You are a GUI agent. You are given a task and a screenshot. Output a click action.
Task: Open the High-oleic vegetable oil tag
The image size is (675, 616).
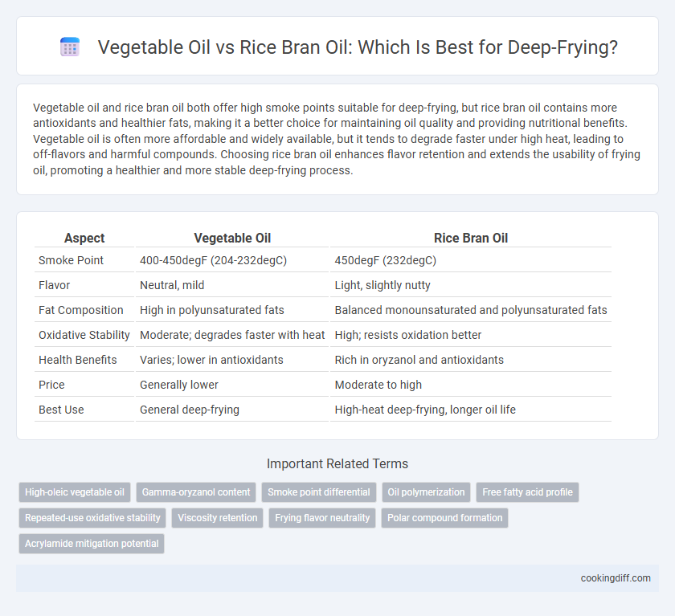75,492
